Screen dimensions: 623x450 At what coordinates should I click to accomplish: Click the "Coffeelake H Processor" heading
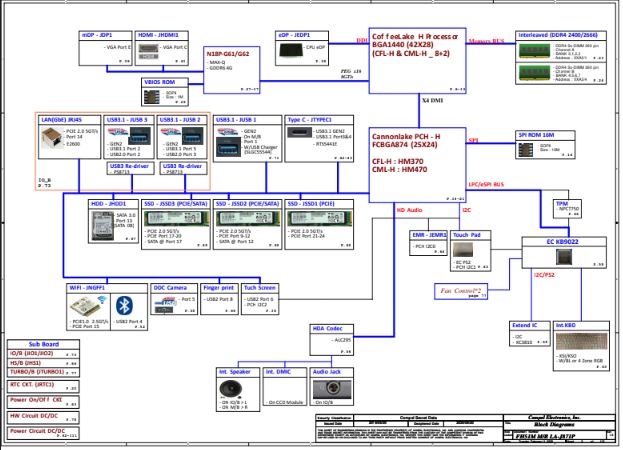[415, 37]
